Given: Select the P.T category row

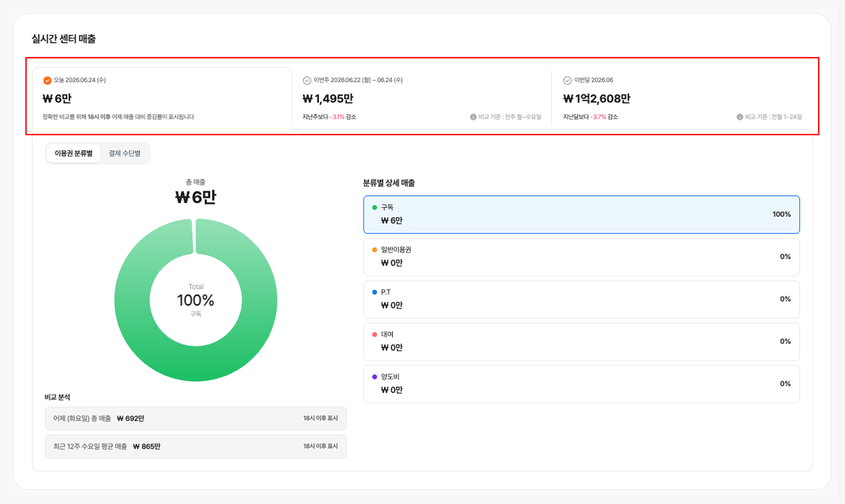Looking at the screenshot, I should pyautogui.click(x=582, y=299).
